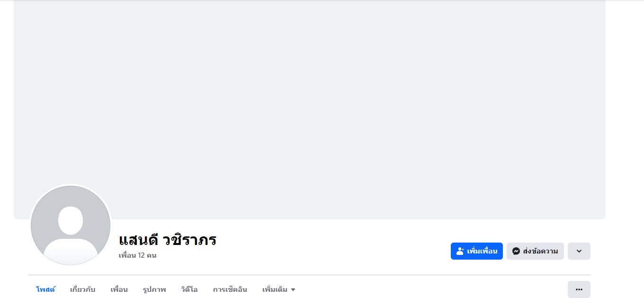Viewport: 644px width, 298px height.
Task: Open the เพื่อน tab
Action: pyautogui.click(x=119, y=289)
